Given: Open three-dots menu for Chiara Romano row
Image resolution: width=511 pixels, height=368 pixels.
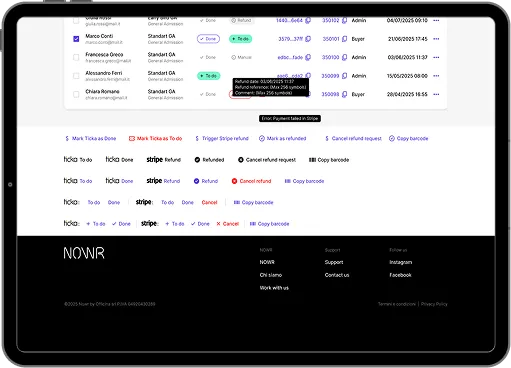Looking at the screenshot, I should click(x=436, y=94).
